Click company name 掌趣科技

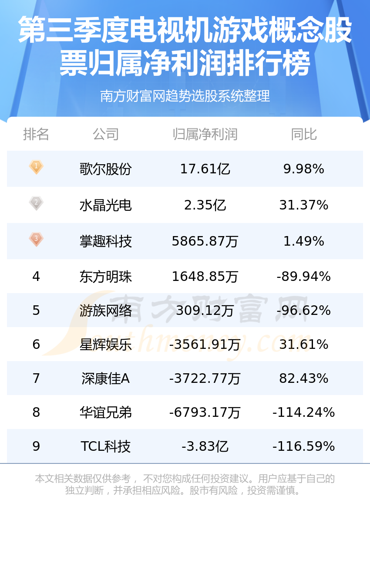(x=106, y=241)
